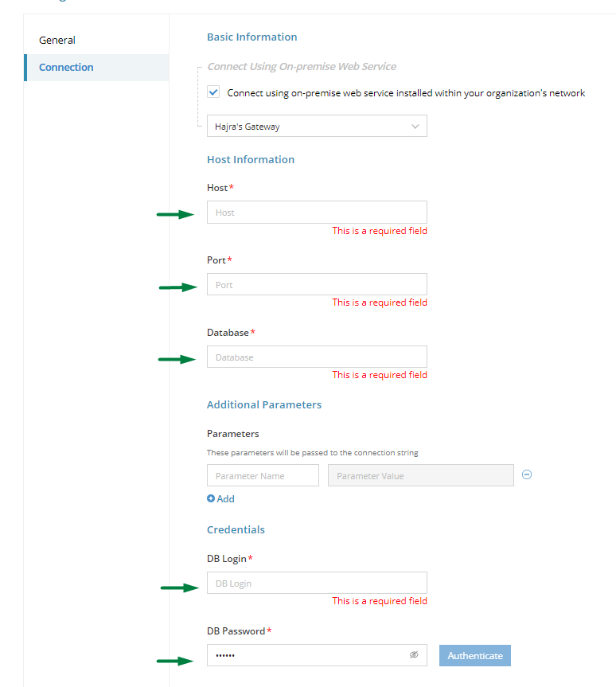The height and width of the screenshot is (687, 616).
Task: Click the Add parameter link
Action: tap(220, 498)
